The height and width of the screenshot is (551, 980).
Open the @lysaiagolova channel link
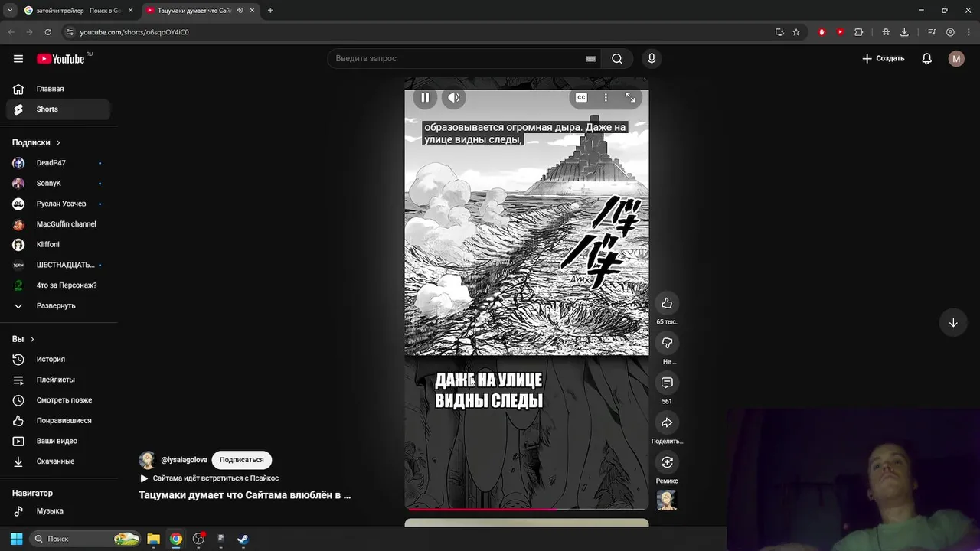(x=184, y=460)
